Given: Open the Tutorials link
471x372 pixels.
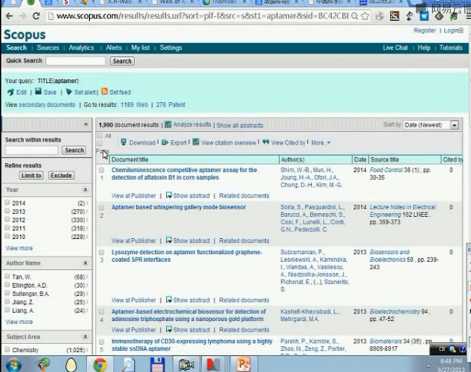Looking at the screenshot, I should pos(451,48).
